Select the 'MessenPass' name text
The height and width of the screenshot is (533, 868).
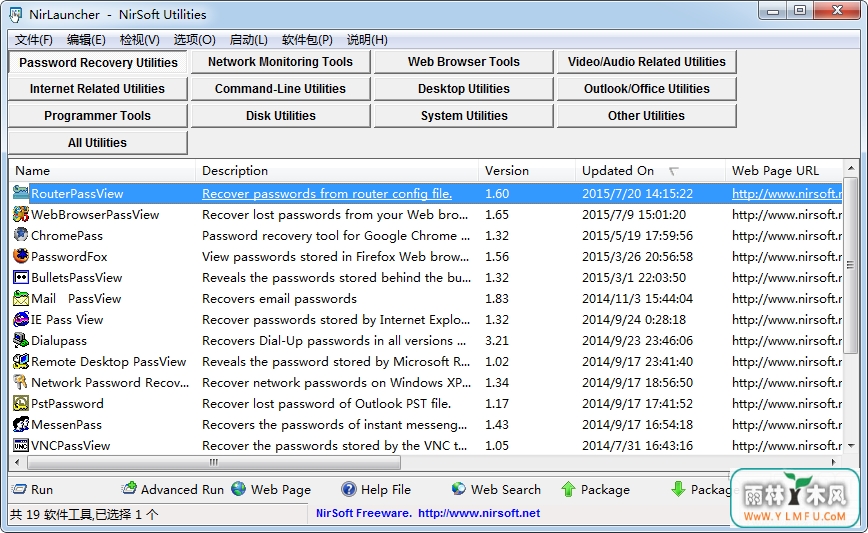coord(66,425)
